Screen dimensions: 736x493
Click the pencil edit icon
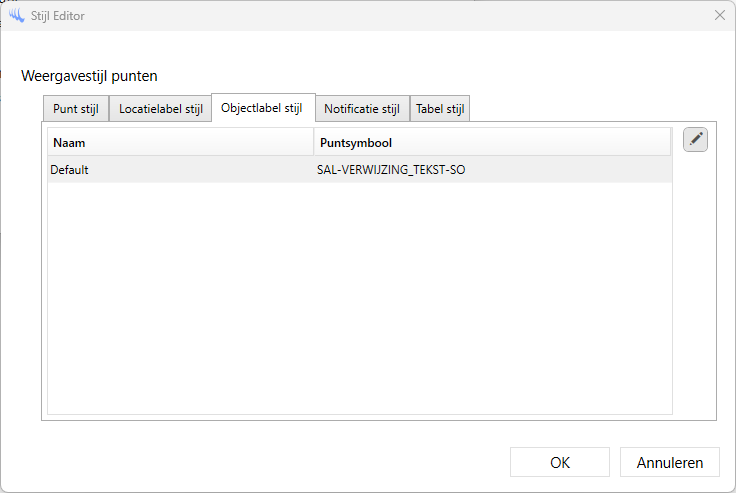point(695,140)
